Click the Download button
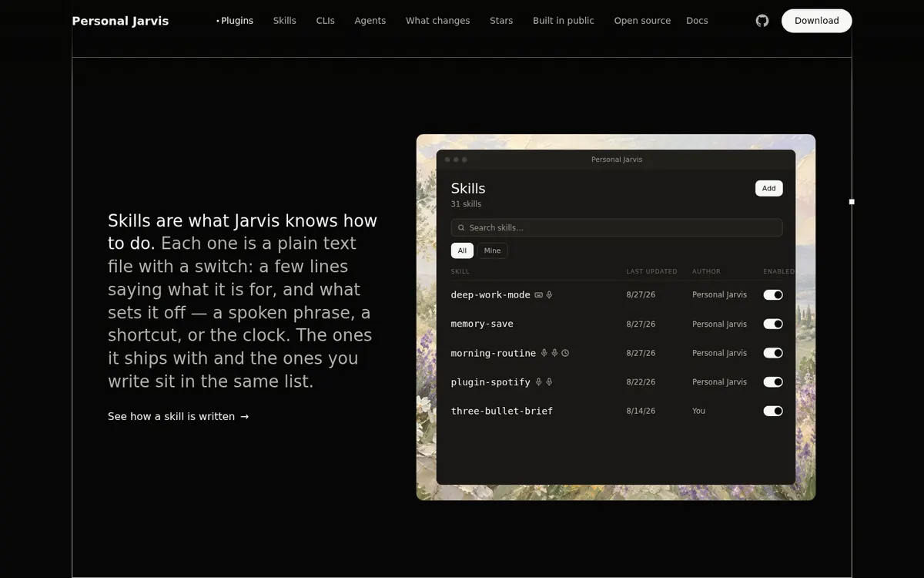 [x=817, y=21]
